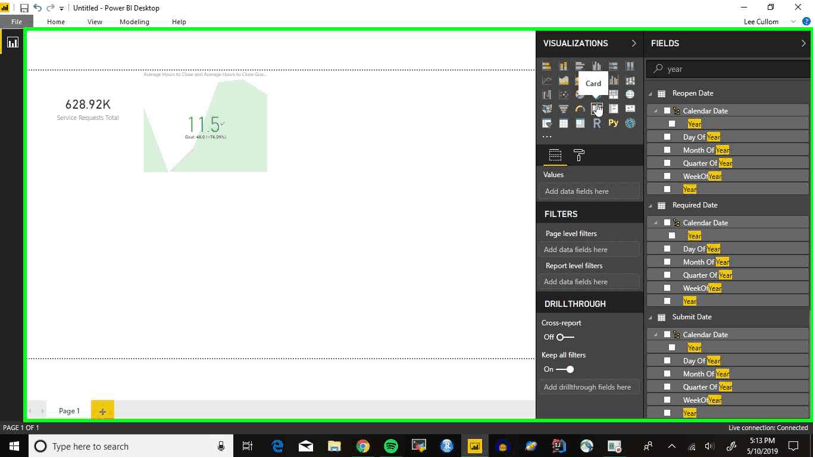815x458 pixels.
Task: Select the Waterfall chart visualization
Action: pos(547,95)
